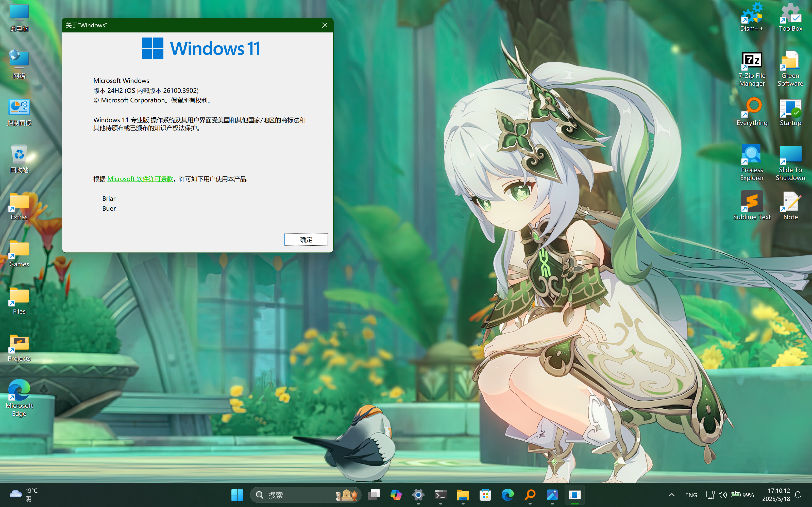
Task: Launch the Everything search shortcut
Action: click(x=752, y=111)
